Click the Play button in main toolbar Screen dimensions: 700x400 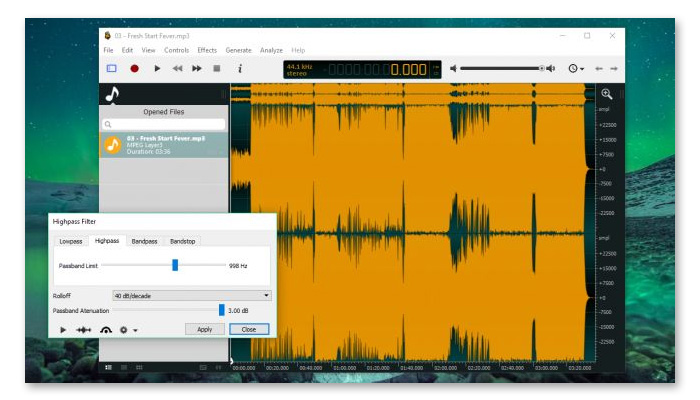click(156, 69)
